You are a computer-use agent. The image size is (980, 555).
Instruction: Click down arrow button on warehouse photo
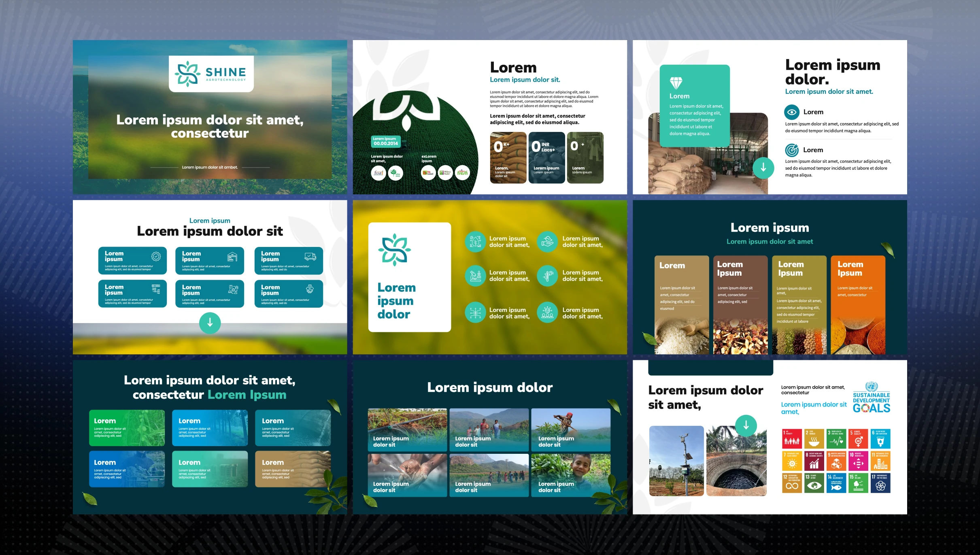pyautogui.click(x=763, y=167)
